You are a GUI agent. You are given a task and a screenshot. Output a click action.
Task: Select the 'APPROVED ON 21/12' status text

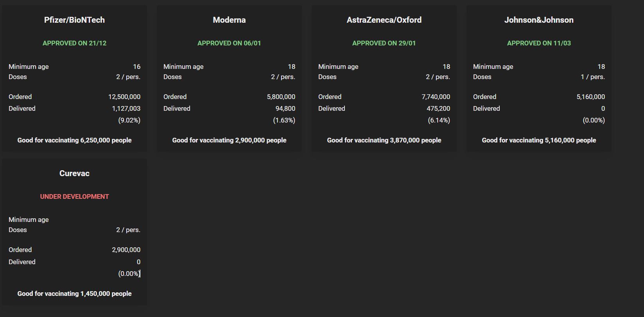coord(74,43)
